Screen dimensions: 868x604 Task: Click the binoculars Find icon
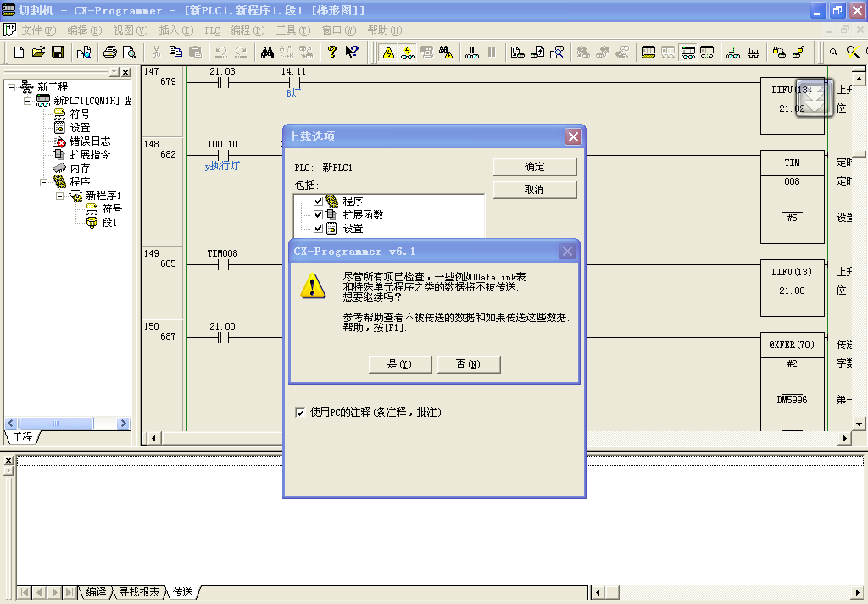[267, 53]
